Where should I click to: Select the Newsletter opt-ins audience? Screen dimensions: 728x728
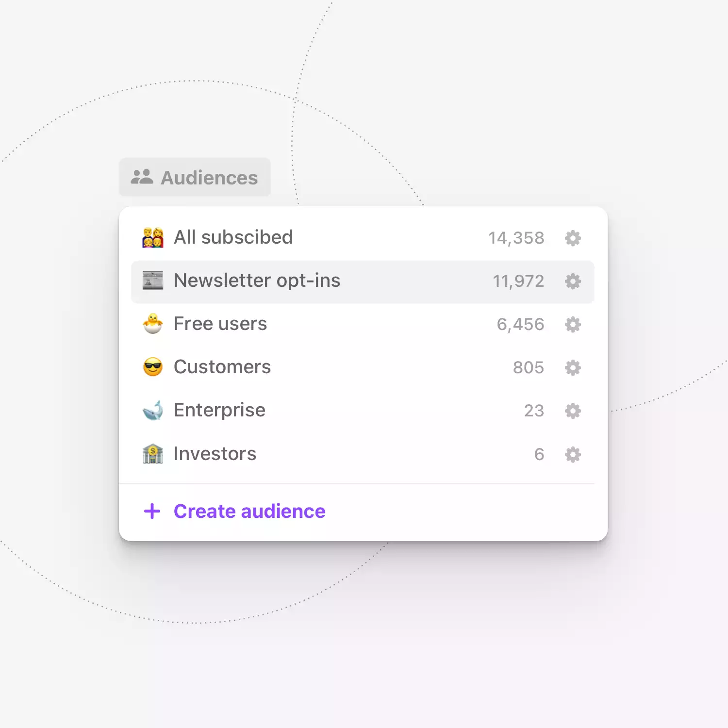[363, 282]
